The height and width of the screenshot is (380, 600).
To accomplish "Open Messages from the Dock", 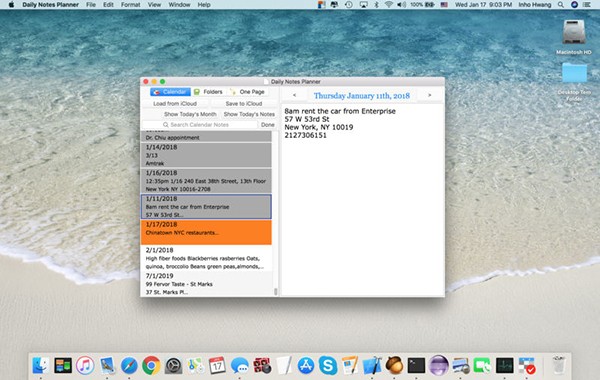I will coord(240,365).
